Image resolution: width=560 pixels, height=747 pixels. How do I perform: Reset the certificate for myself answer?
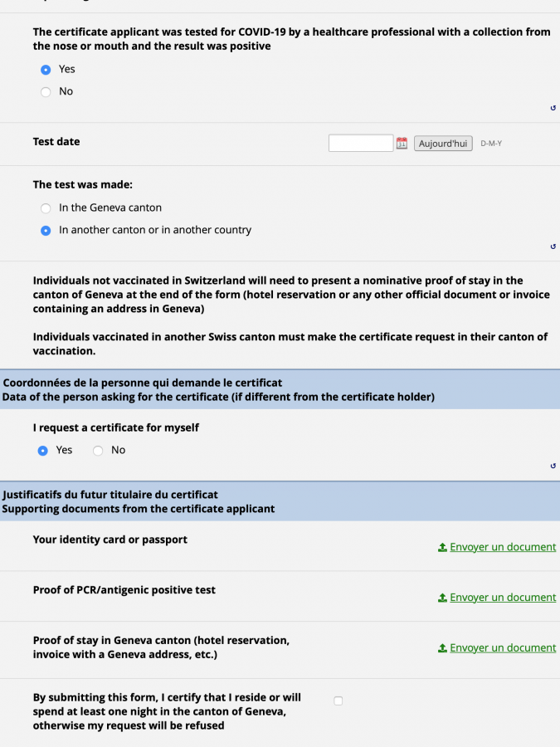click(x=553, y=466)
